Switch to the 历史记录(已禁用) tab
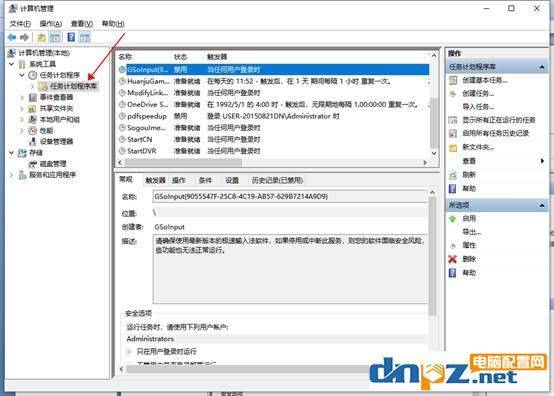 (x=277, y=180)
